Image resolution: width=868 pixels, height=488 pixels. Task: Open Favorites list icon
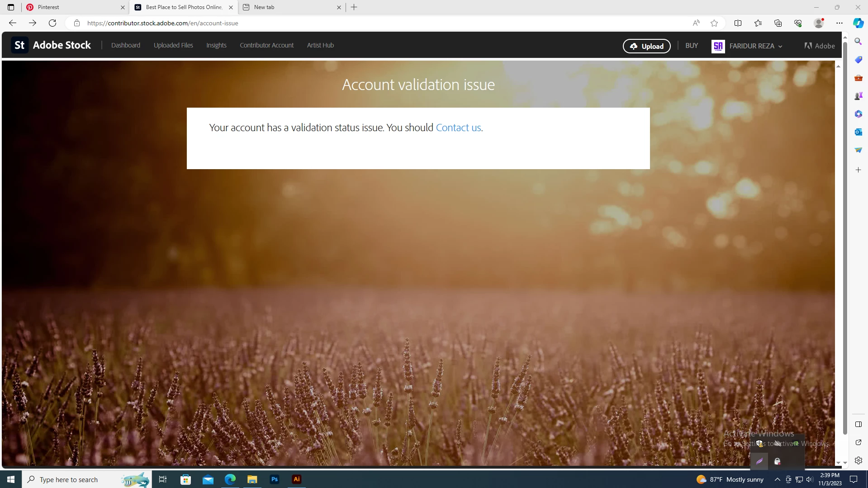pyautogui.click(x=758, y=23)
